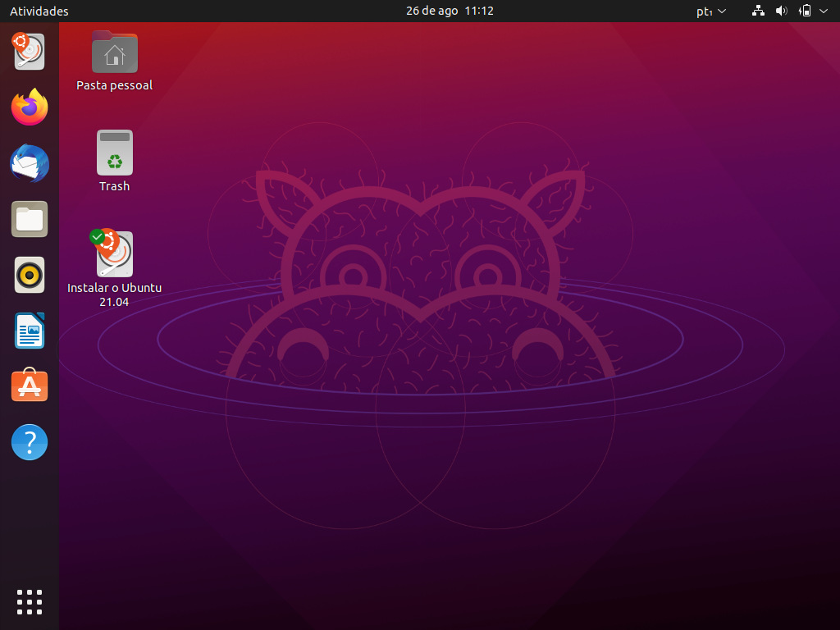Open Firefox from the dock
This screenshot has height=630, width=840.
(30, 107)
